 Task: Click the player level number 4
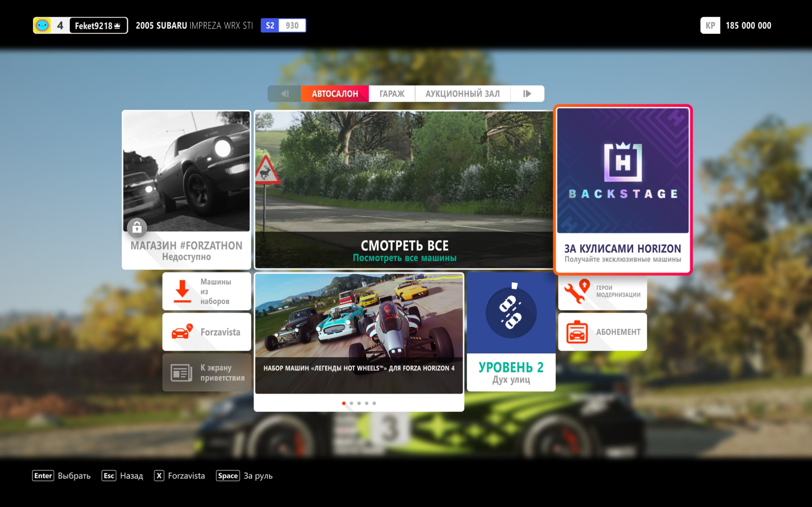pos(60,25)
